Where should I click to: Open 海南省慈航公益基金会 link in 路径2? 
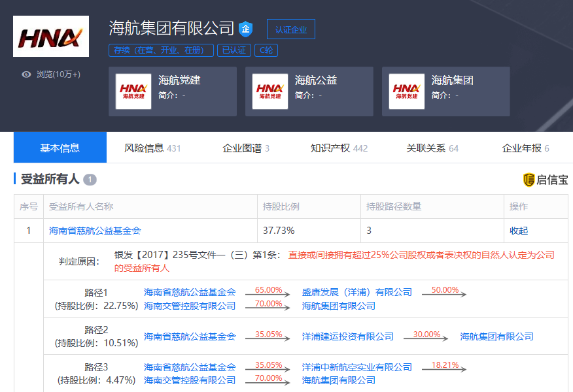(x=190, y=336)
